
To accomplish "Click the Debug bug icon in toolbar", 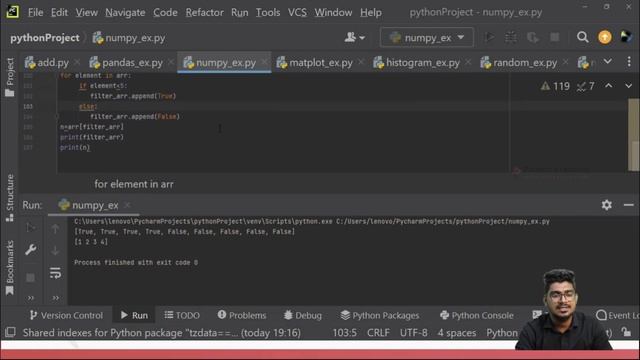I will [511, 38].
